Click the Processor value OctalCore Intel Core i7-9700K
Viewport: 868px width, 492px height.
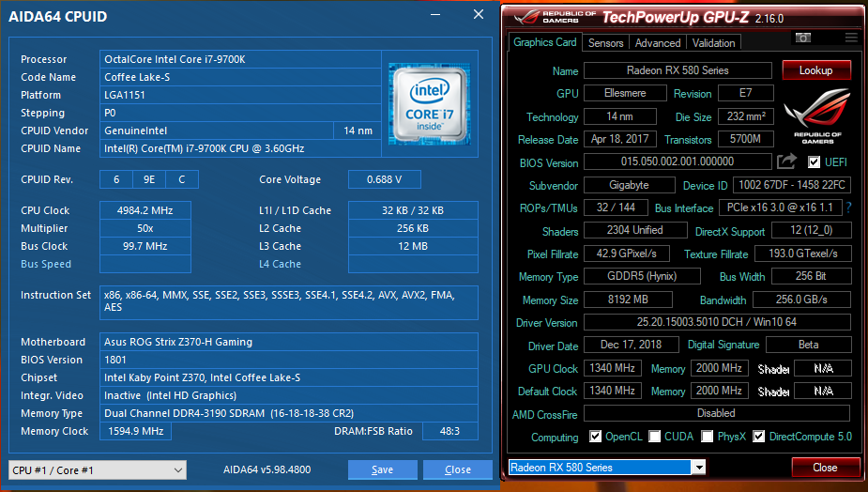240,59
